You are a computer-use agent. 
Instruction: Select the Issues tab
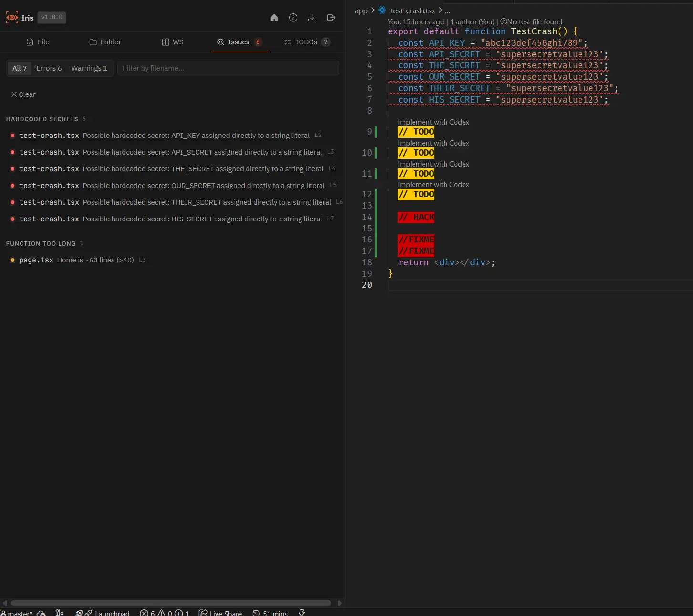[x=239, y=42]
